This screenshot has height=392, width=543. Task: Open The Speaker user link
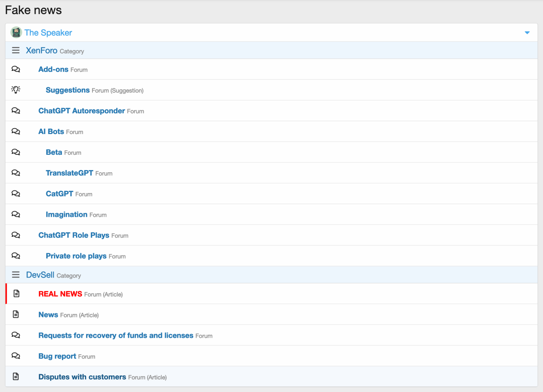point(48,33)
